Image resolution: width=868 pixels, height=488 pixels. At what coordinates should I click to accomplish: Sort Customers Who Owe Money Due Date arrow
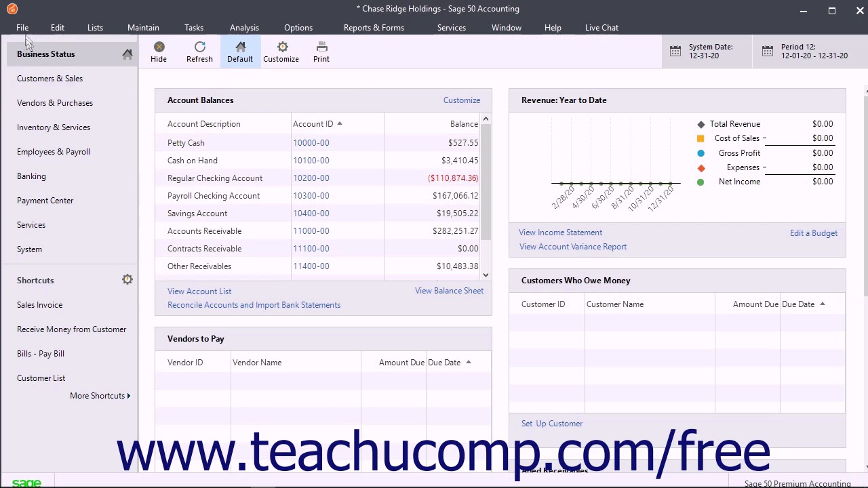pyautogui.click(x=823, y=304)
